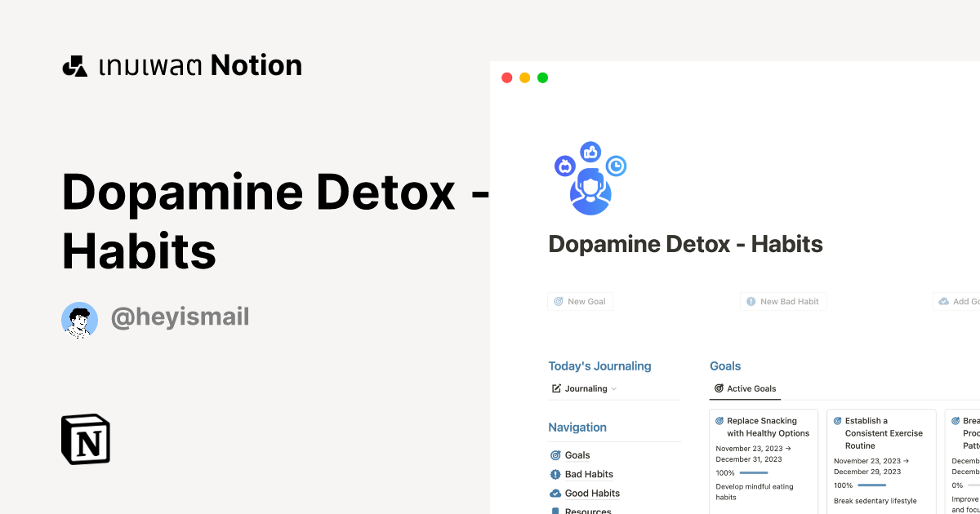Select the Goals target icon in Navigation
This screenshot has width=980, height=514.
click(x=557, y=454)
